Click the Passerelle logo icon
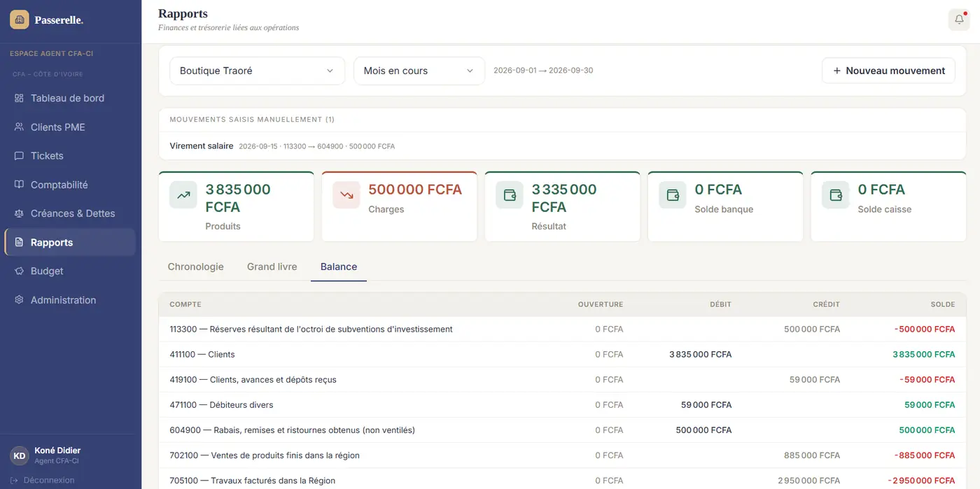This screenshot has width=980, height=489. tap(20, 20)
